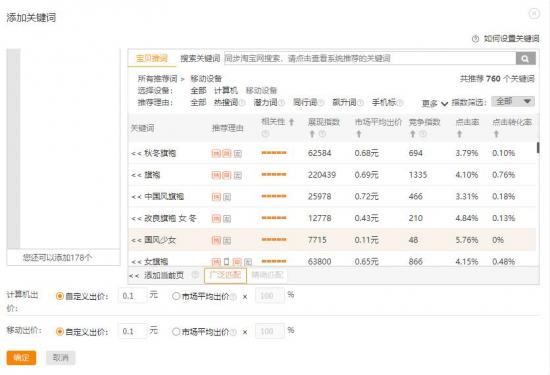Filter by 飙升词 reason
This screenshot has height=375, width=550.
[x=344, y=102]
